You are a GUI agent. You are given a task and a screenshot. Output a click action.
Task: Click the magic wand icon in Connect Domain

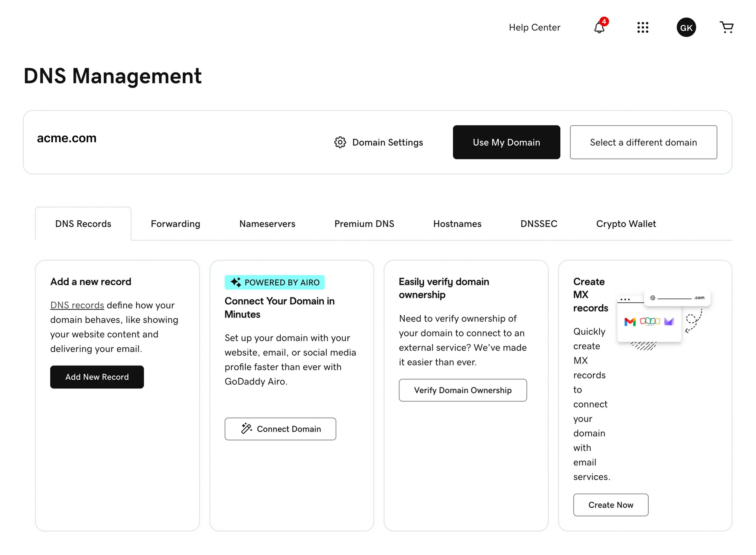click(x=246, y=429)
